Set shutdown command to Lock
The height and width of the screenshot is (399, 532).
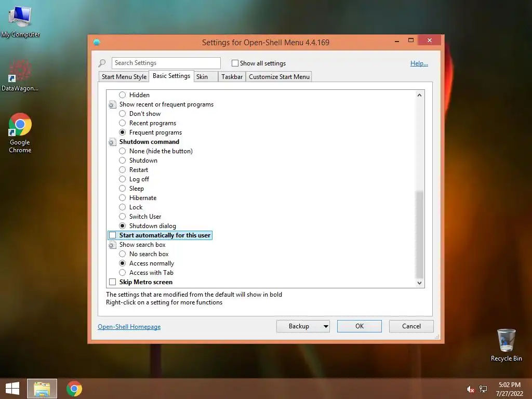pos(123,207)
